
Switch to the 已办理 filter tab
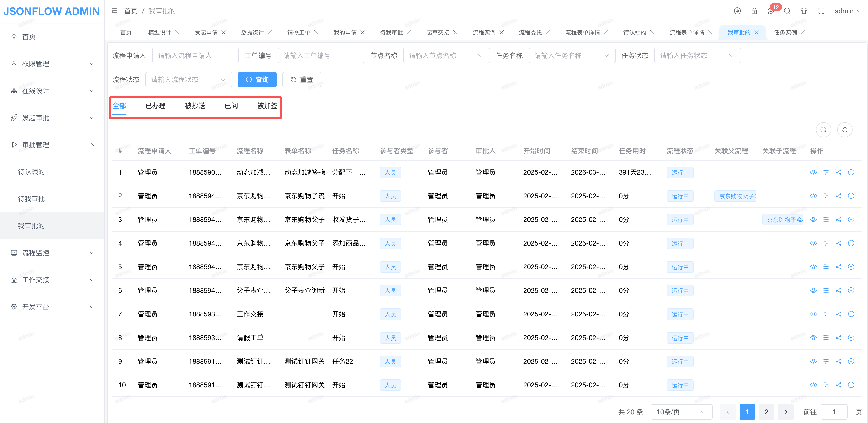155,106
